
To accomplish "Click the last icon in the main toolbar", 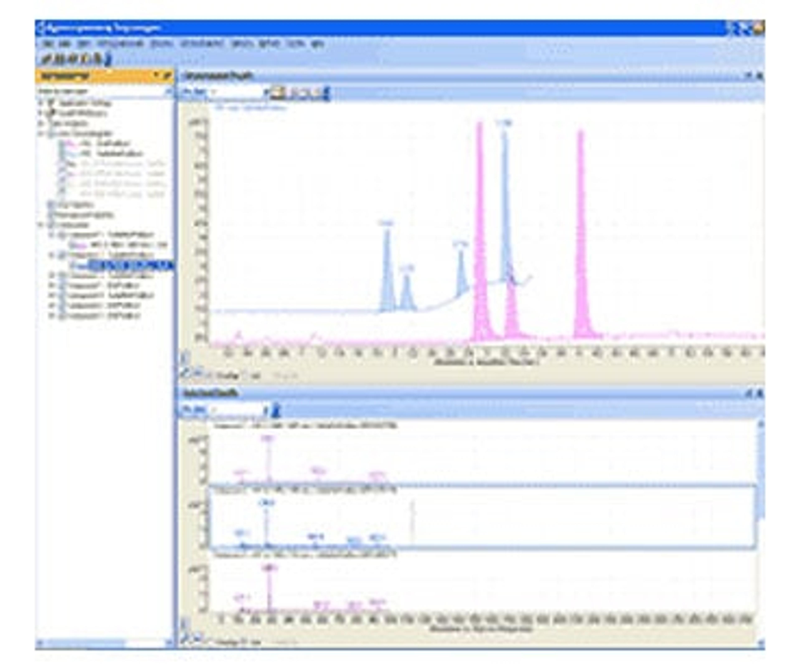I will 108,59.
